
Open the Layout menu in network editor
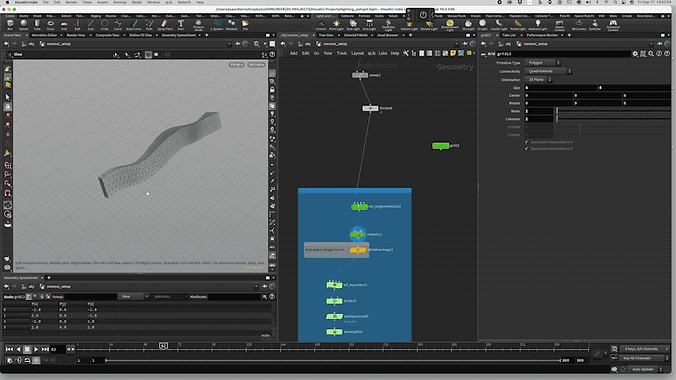click(357, 53)
